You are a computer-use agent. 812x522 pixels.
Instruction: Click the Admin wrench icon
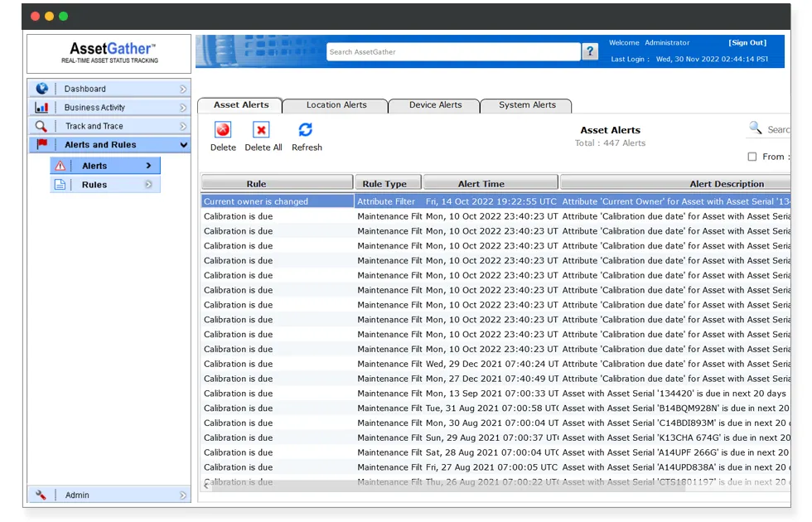coord(41,495)
